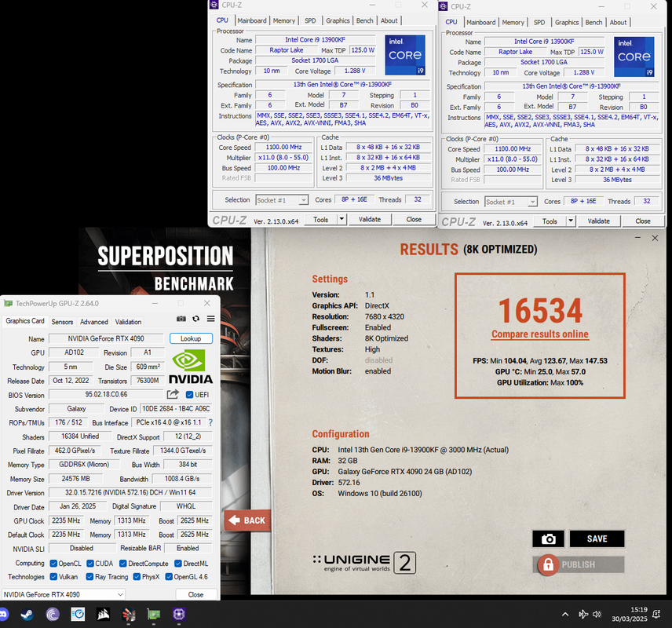The image size is (672, 628).
Task: Open Socket #1 dropdown in right CPU-Z
Action: click(511, 202)
